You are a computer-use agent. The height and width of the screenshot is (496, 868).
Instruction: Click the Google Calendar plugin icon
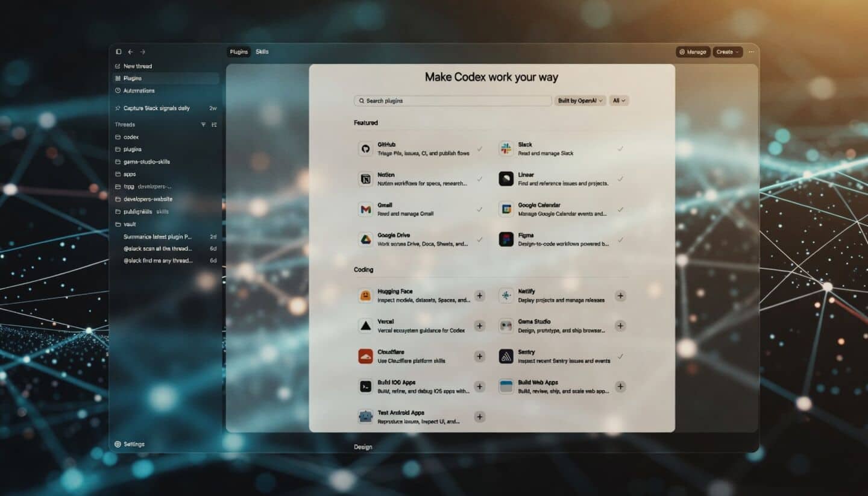(506, 209)
